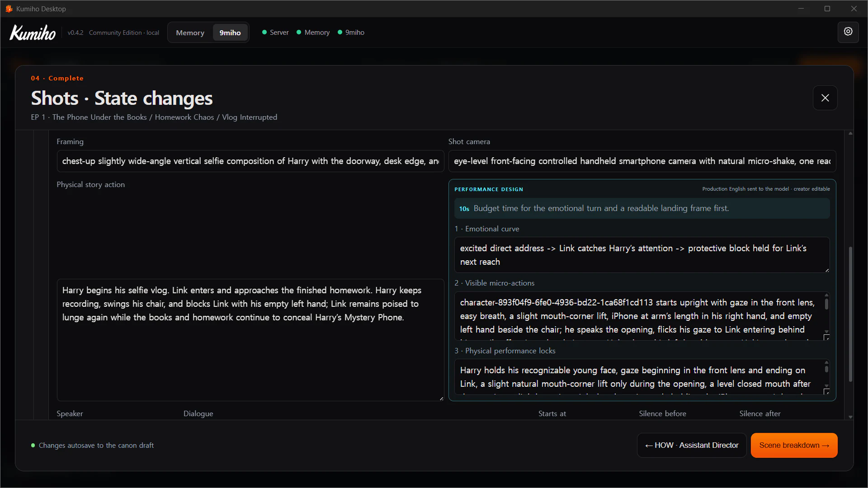
Task: Click the Kumiho logo
Action: point(33,33)
